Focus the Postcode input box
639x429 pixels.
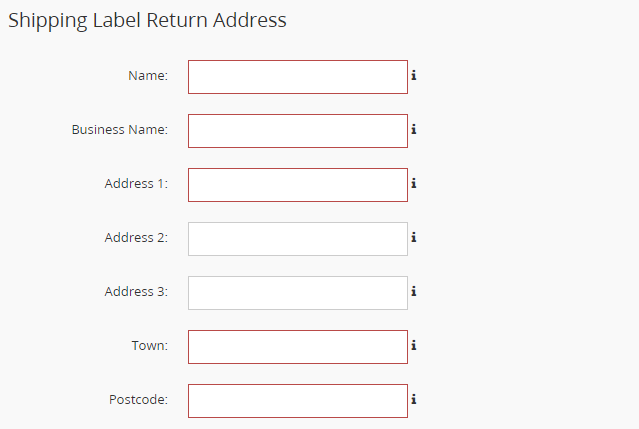click(x=298, y=401)
